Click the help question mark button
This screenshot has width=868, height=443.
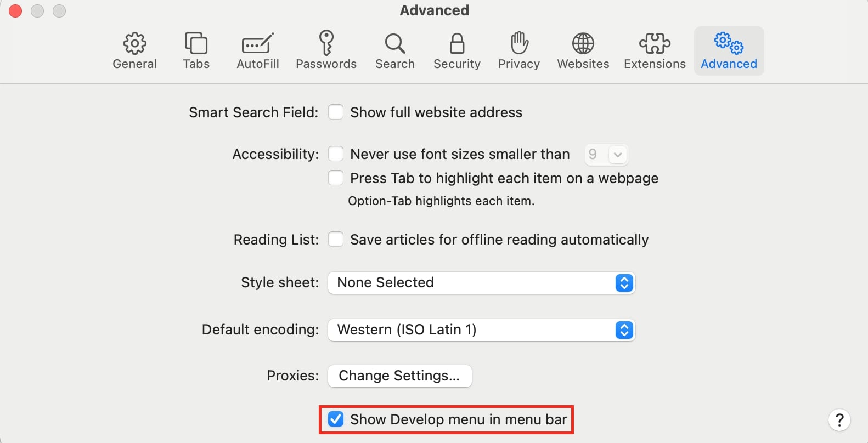pyautogui.click(x=839, y=421)
